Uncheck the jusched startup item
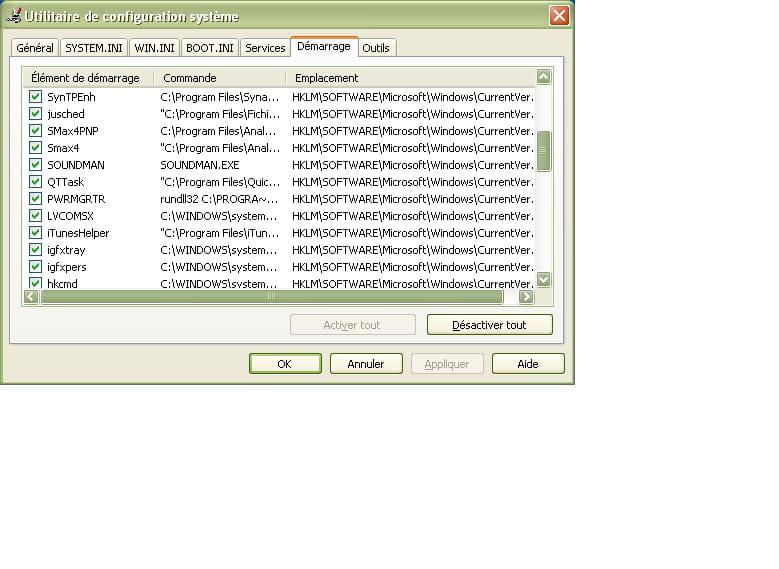779x569 pixels. 35,113
